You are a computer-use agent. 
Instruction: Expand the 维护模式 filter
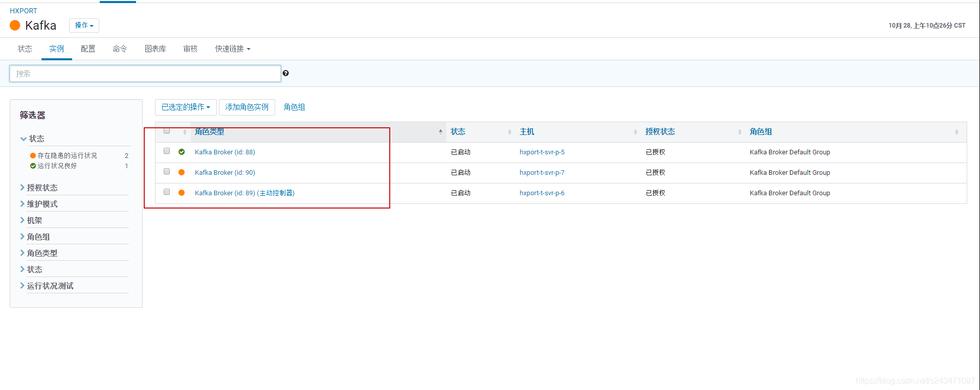[39, 204]
